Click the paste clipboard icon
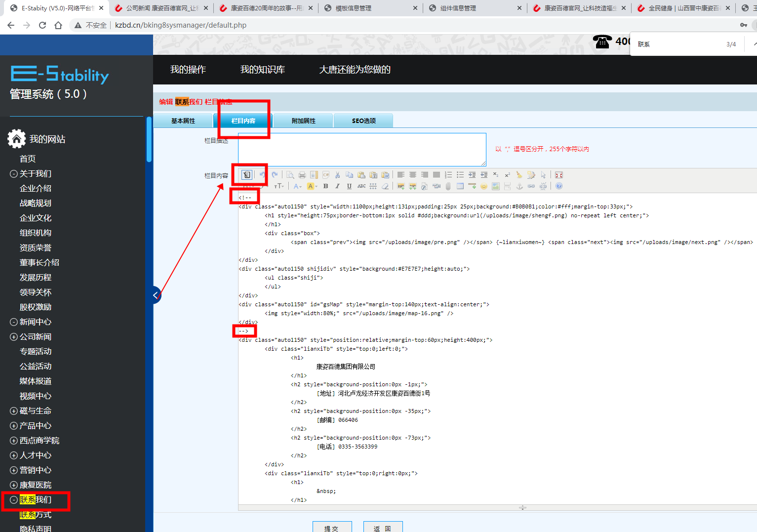757x532 pixels. (x=361, y=175)
